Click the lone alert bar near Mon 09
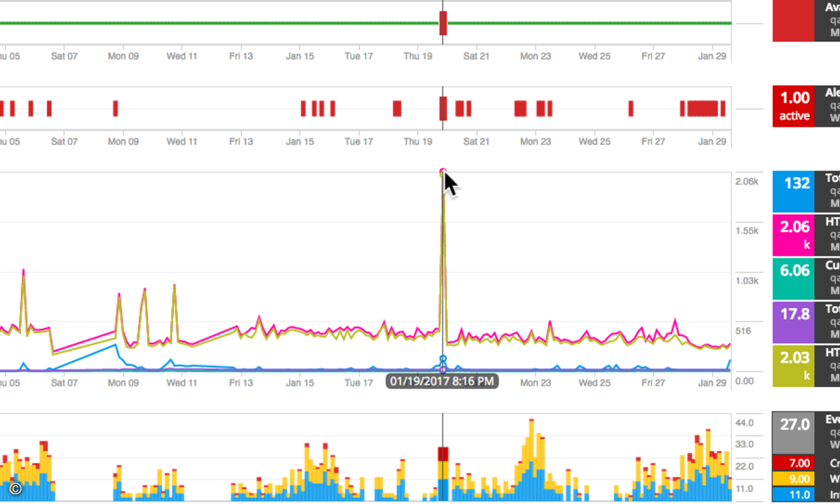840x504 pixels. (115, 108)
